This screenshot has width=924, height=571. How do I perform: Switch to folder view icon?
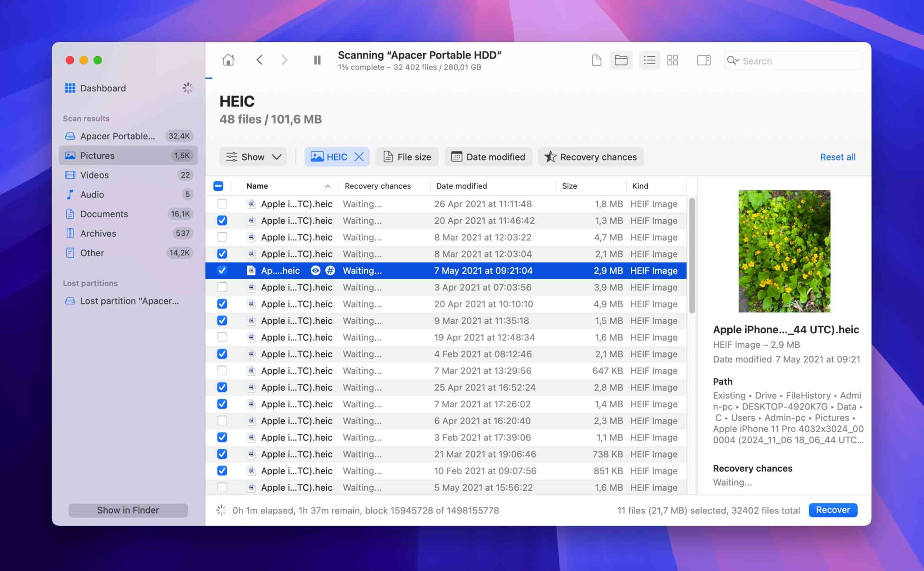621,60
